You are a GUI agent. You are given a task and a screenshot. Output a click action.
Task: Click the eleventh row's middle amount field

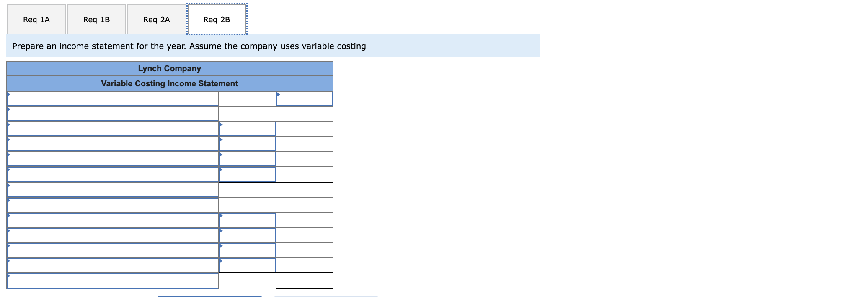(x=248, y=250)
